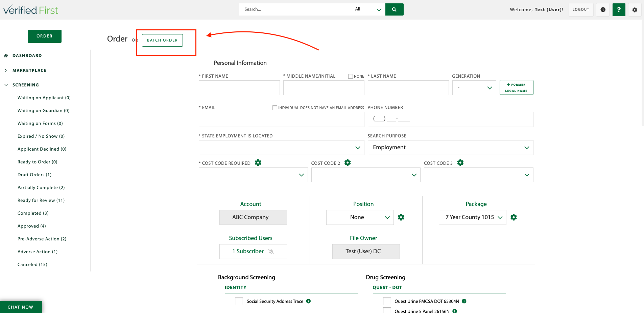Open the Cost Code 2 dropdown
Screen dimensions: 644x313
[366, 175]
